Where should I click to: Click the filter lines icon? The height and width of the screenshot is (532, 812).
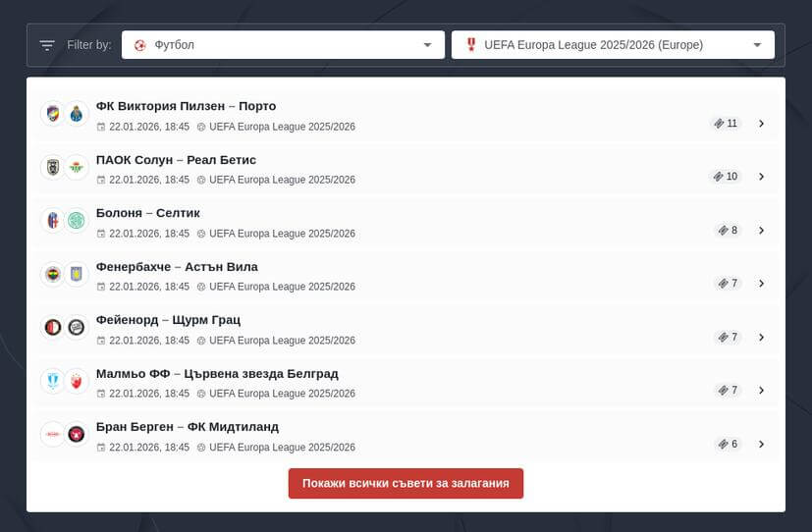(x=47, y=45)
